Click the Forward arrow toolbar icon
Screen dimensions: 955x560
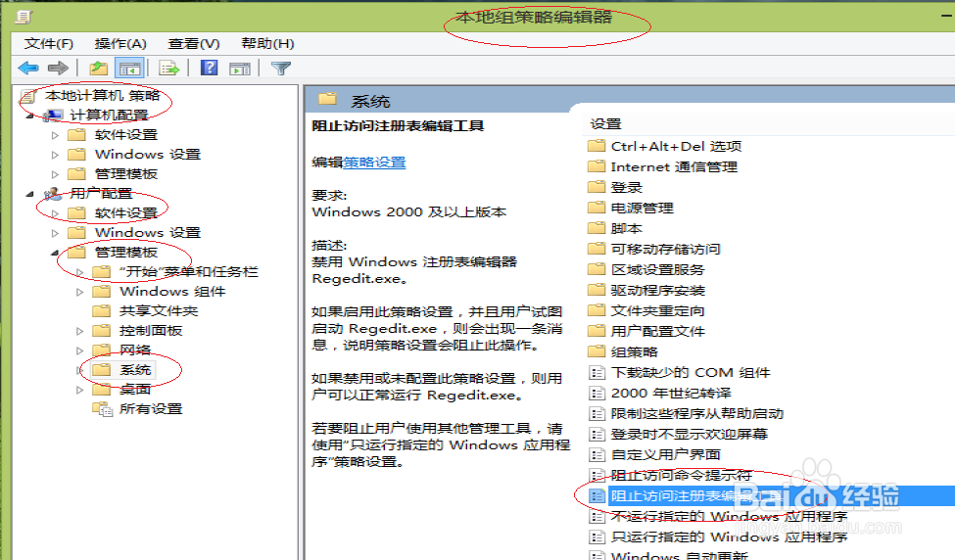pyautogui.click(x=58, y=69)
